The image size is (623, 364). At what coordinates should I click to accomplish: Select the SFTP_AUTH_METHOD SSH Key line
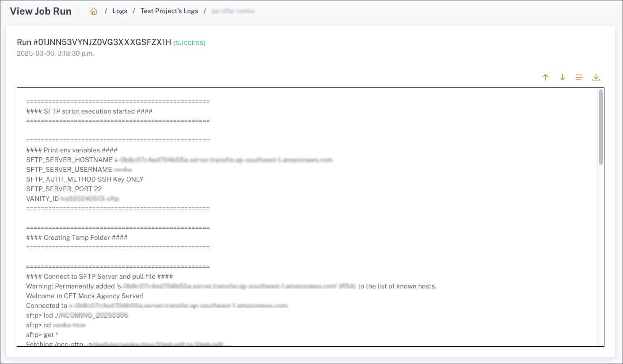(85, 179)
